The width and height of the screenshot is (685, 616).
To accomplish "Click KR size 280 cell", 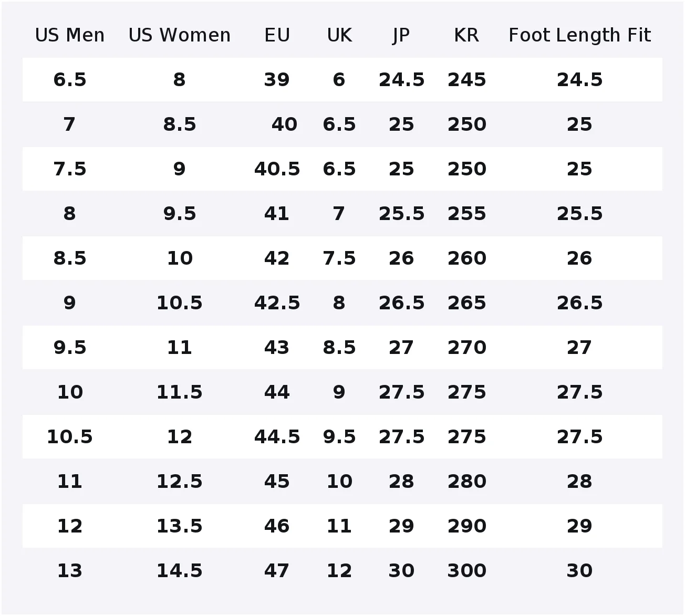I will click(x=466, y=482).
